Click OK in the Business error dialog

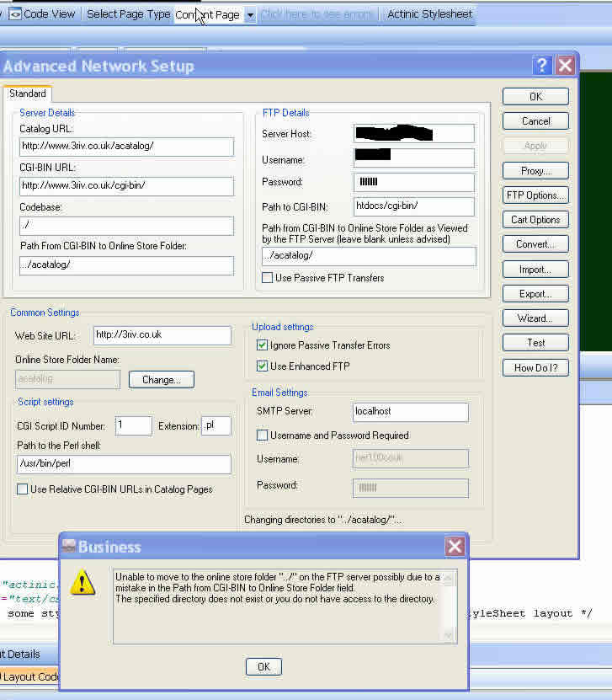click(x=263, y=666)
